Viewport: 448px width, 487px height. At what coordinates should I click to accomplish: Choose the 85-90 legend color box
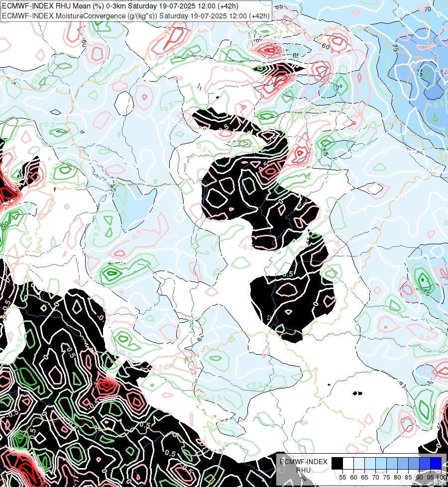tap(414, 463)
